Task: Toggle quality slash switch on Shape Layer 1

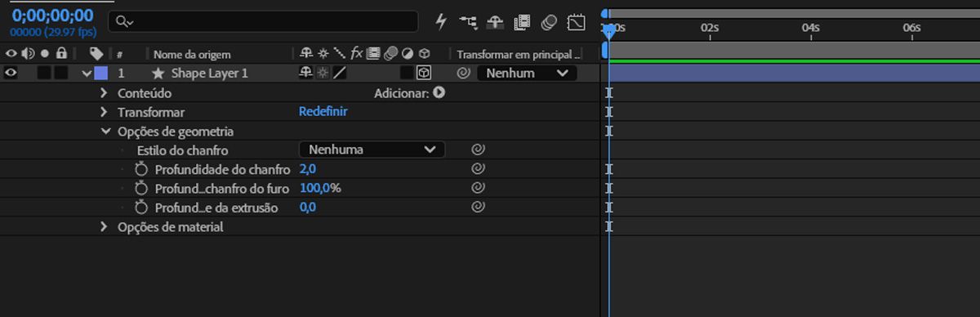Action: pos(340,73)
